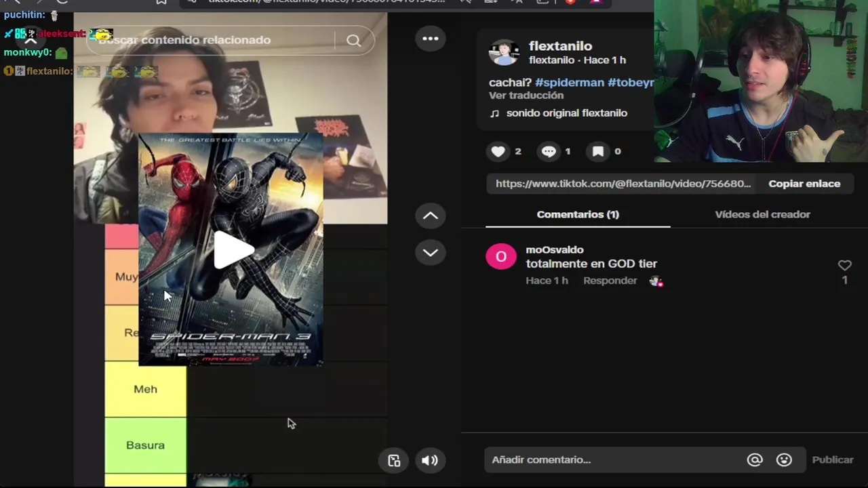Open moOsvaldo commenter avatar
The height and width of the screenshot is (488, 868).
click(x=501, y=256)
